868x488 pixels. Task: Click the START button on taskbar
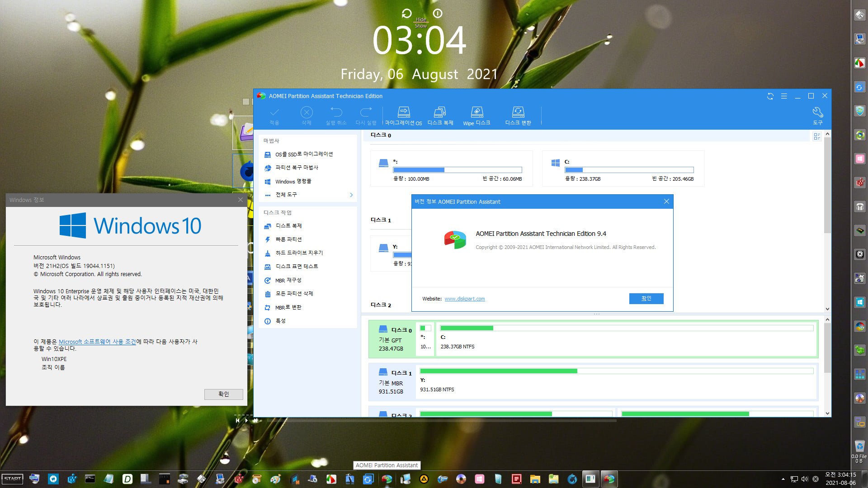coord(13,479)
